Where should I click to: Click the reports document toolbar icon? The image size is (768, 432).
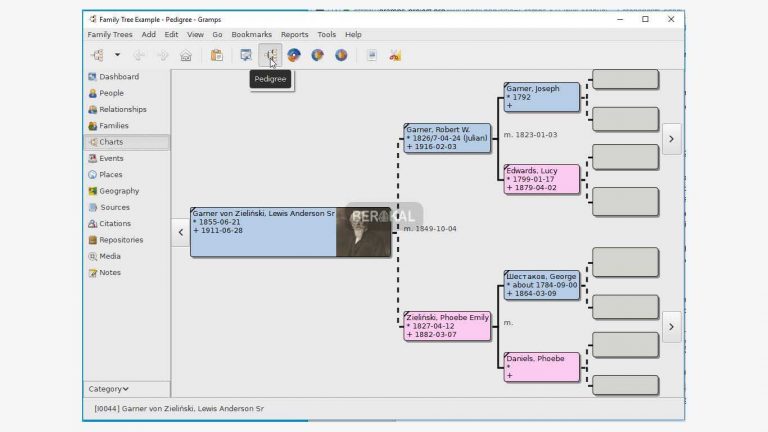pyautogui.click(x=371, y=55)
